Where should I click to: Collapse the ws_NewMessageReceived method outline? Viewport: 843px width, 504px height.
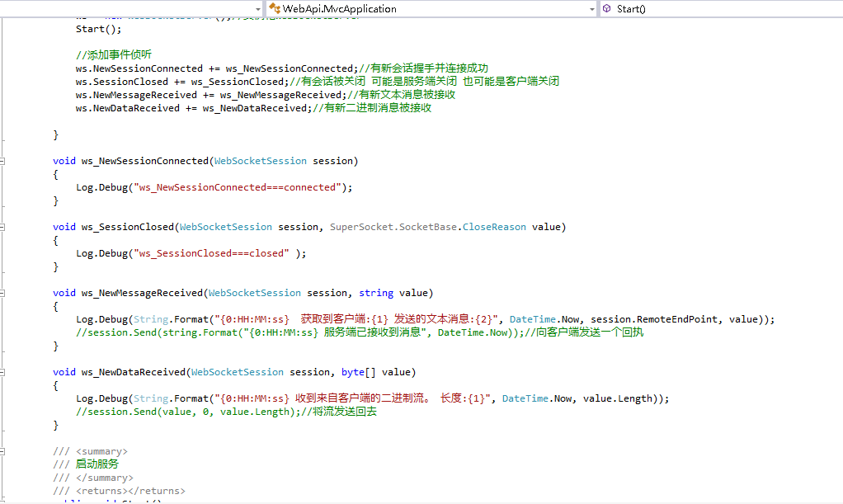(2, 293)
